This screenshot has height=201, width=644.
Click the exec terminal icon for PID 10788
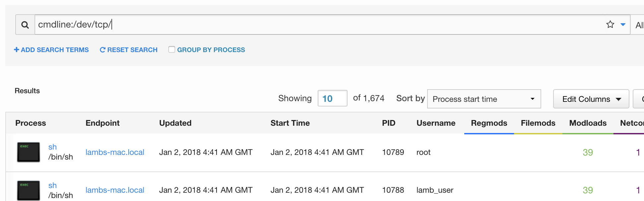29,190
